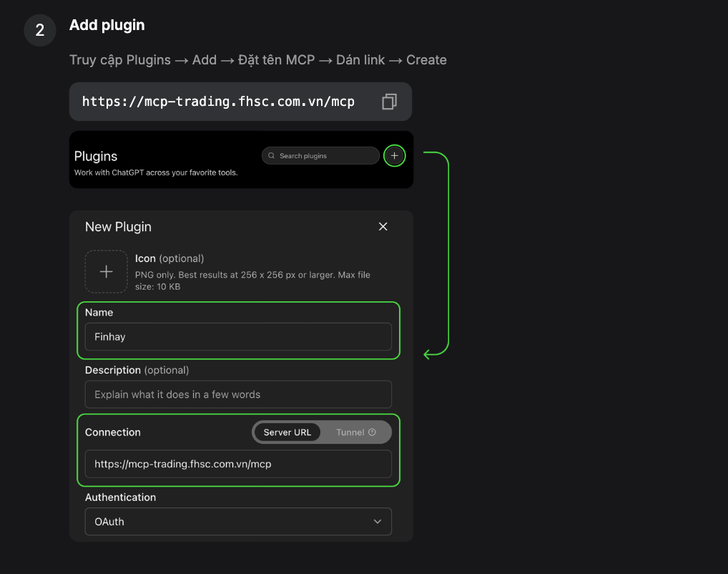Copy the MCP URL with the copy icon
Viewport: 728px width, 574px height.
coord(389,102)
